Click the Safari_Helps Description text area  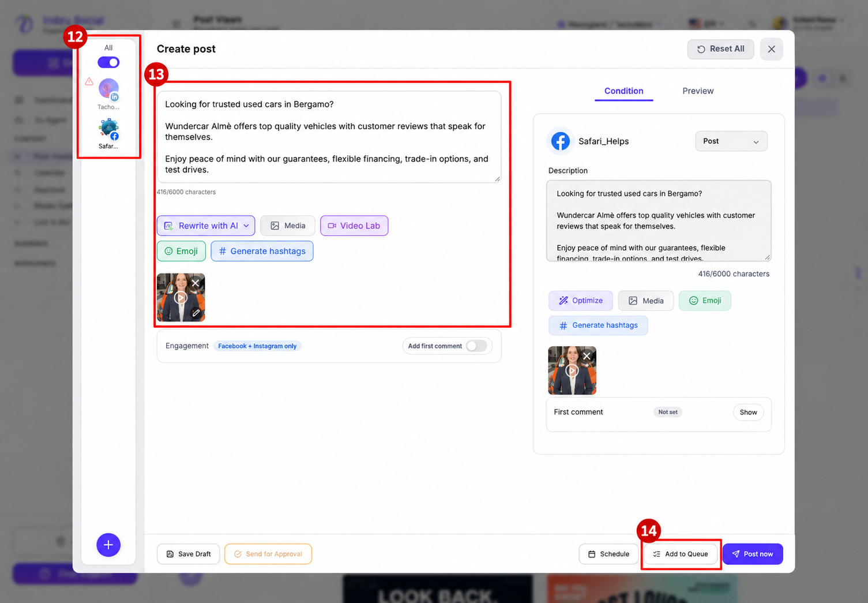(659, 220)
